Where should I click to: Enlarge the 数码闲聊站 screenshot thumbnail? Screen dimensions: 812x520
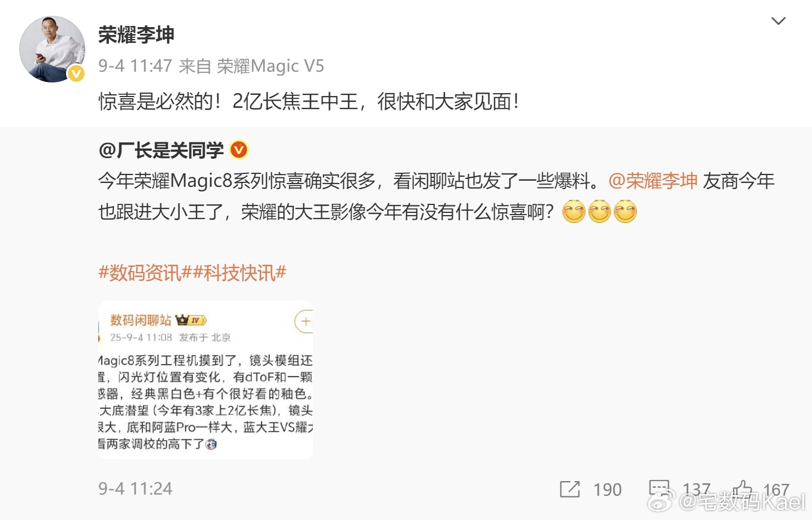[206, 380]
